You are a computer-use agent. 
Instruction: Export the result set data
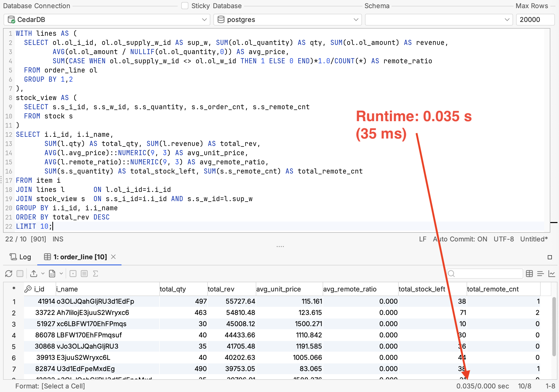click(x=34, y=273)
